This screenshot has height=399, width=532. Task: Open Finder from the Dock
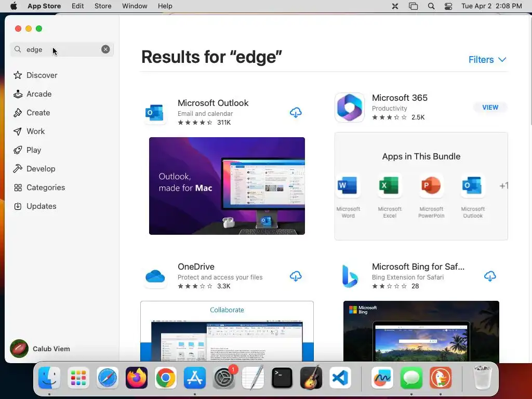click(x=49, y=378)
